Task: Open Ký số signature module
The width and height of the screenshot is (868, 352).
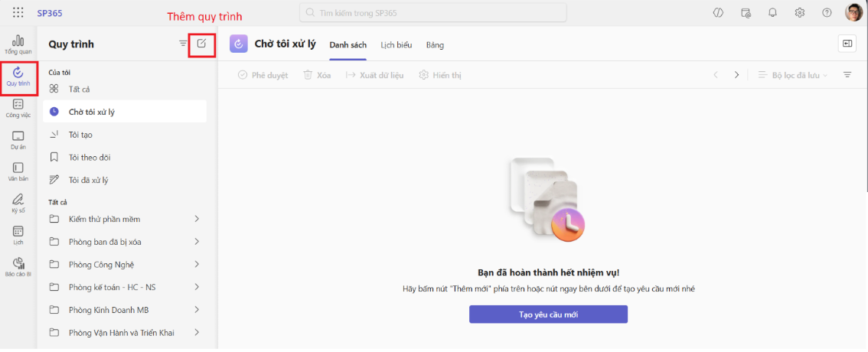Action: [x=18, y=203]
